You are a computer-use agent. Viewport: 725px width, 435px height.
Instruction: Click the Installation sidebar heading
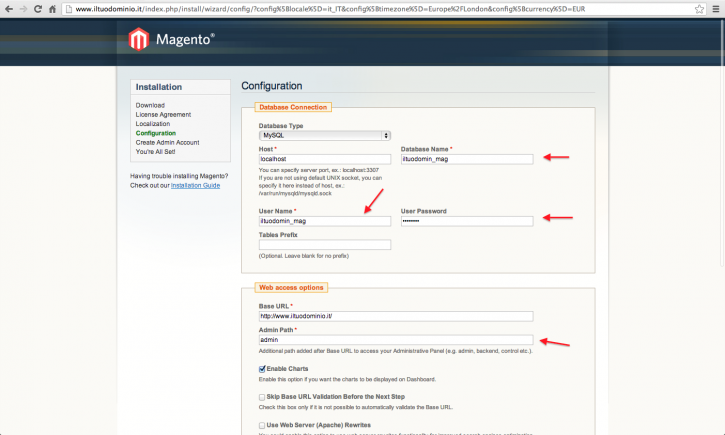click(x=159, y=87)
